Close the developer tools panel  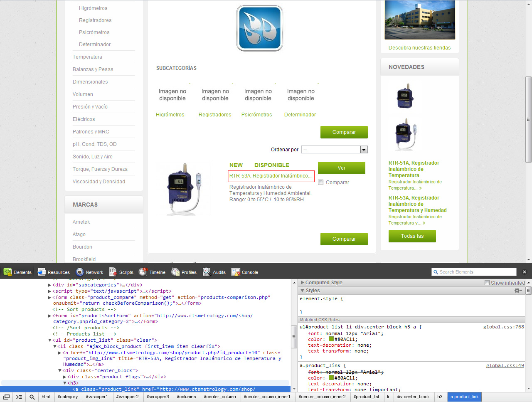coord(525,272)
